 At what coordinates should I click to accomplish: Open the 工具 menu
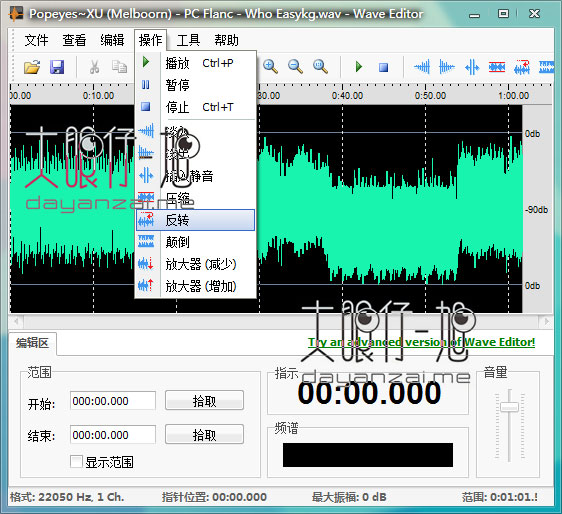[188, 40]
